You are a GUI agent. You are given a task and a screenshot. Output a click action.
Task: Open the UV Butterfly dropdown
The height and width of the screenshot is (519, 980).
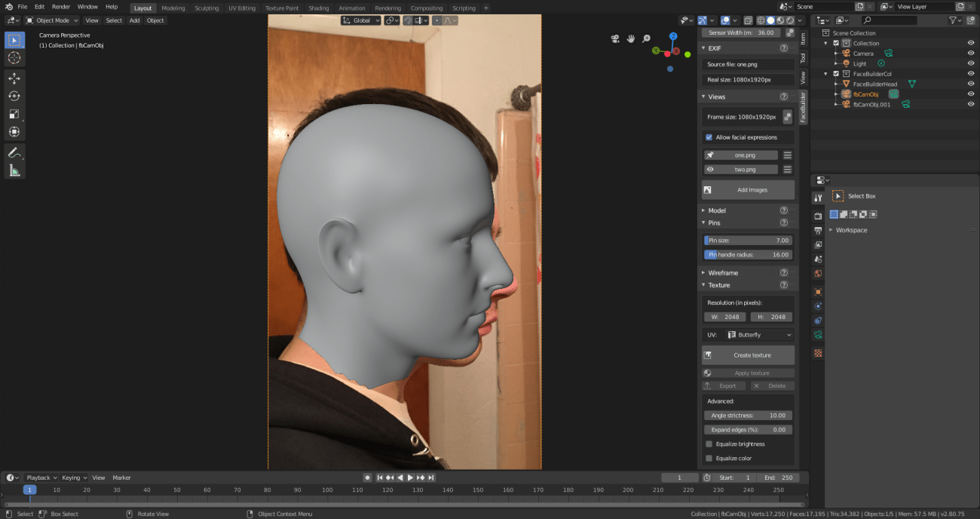pyautogui.click(x=758, y=335)
